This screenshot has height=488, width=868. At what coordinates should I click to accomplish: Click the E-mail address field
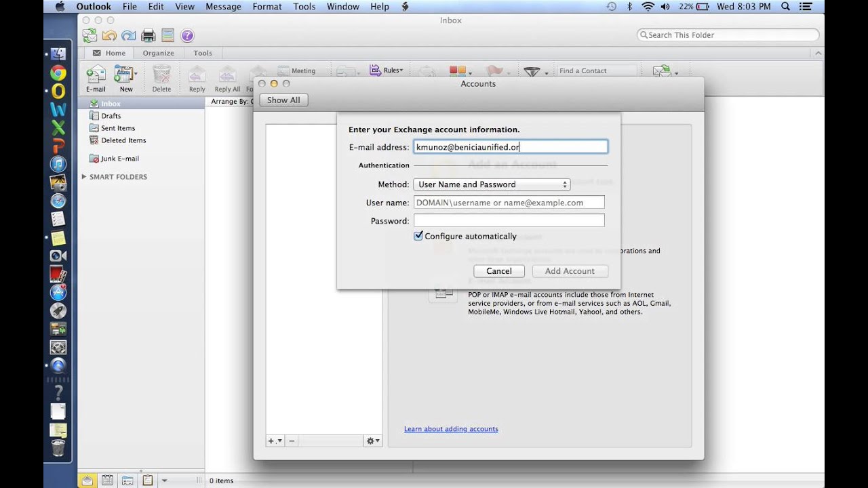[511, 147]
